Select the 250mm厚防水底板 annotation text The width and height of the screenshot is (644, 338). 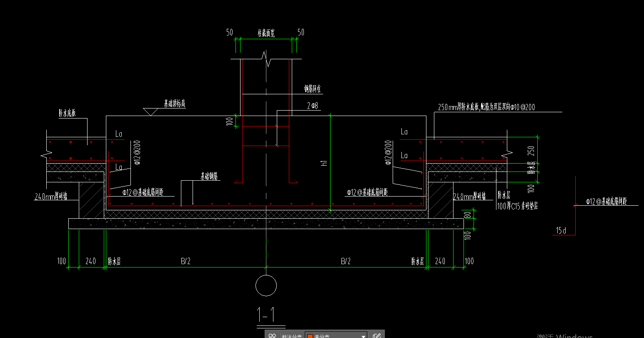(x=486, y=107)
